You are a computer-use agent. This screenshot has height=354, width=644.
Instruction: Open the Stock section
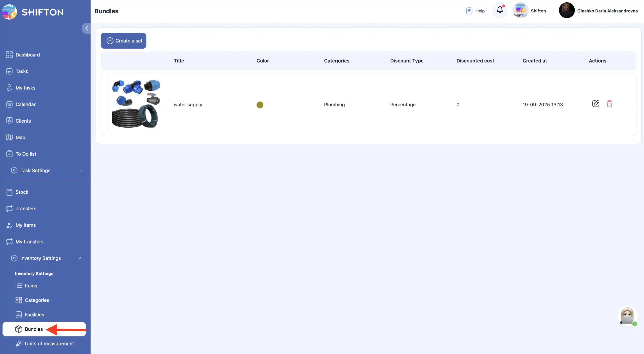coord(22,192)
